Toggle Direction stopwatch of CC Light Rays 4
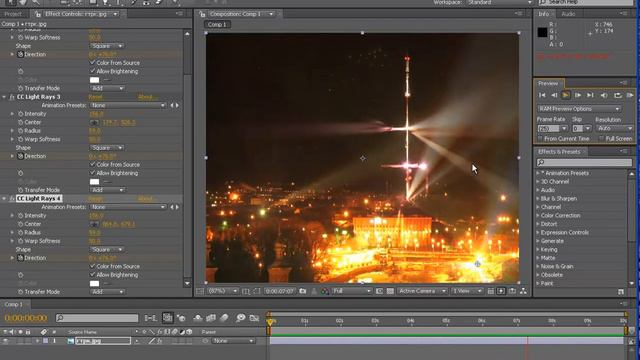Viewport: 640px width, 360px height. click(20, 258)
